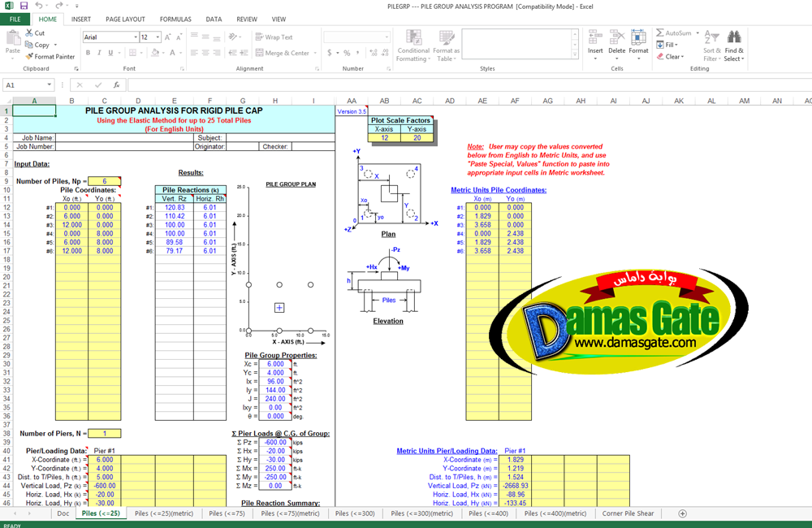The image size is (812, 528).
Task: Cut the selected cells
Action: coord(35,32)
